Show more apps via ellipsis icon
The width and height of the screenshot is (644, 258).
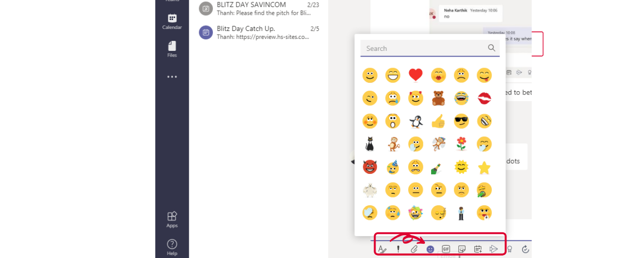click(x=172, y=76)
